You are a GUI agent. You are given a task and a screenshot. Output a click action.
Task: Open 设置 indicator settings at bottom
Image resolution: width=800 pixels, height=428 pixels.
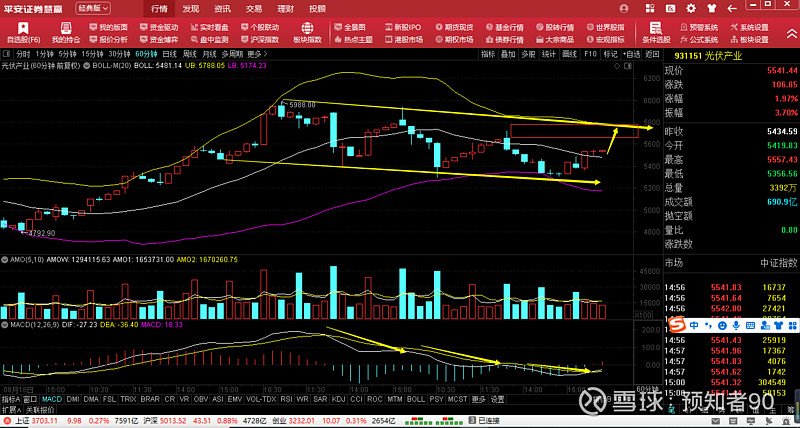click(497, 399)
